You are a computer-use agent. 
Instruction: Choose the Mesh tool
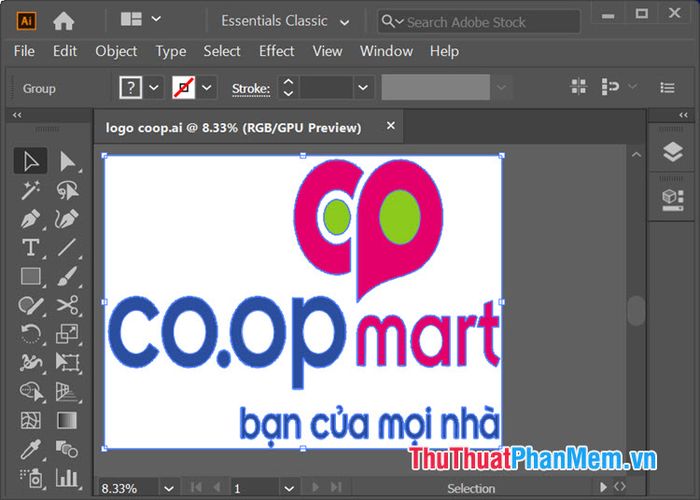pos(30,421)
